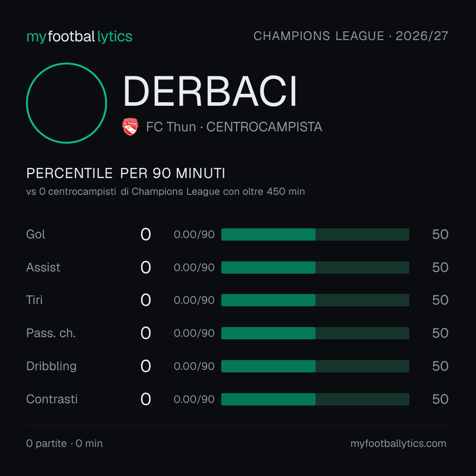Click the Contrasti stat label
Screen dimensions: 476x476
[52, 399]
